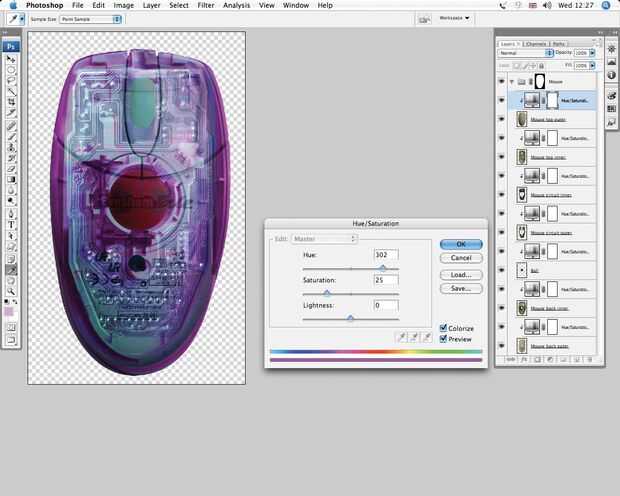
Task: Switch to the Channels tab
Action: [x=537, y=43]
